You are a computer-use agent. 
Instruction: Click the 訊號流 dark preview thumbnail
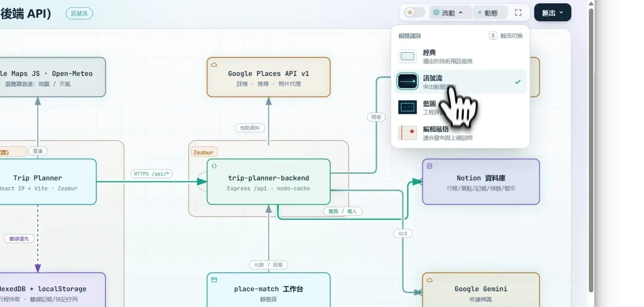(x=407, y=82)
